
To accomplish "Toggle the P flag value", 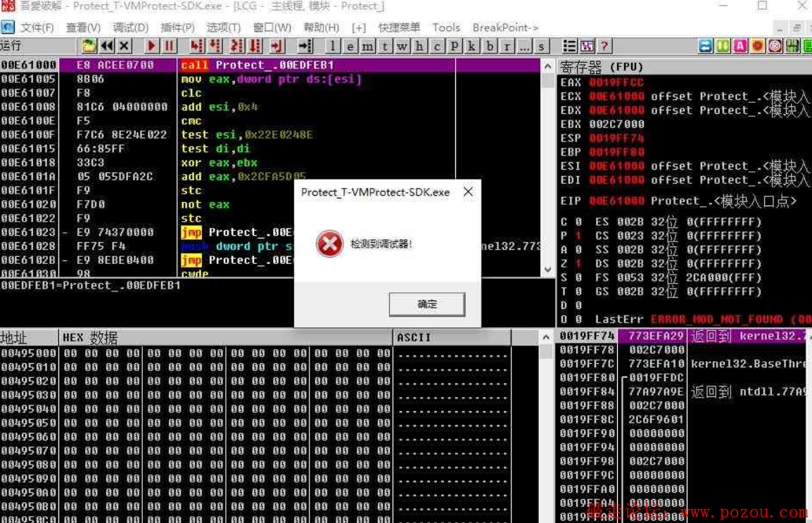I will pyautogui.click(x=578, y=236).
